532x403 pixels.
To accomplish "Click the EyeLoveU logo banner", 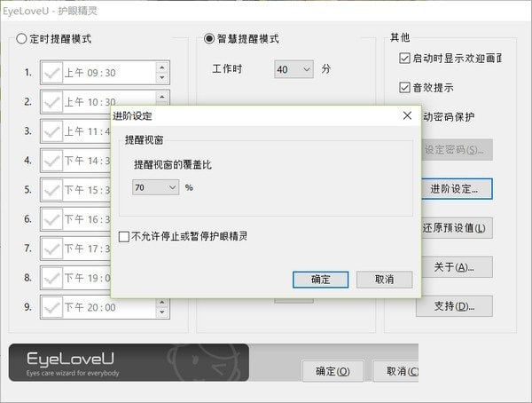I will 129,362.
